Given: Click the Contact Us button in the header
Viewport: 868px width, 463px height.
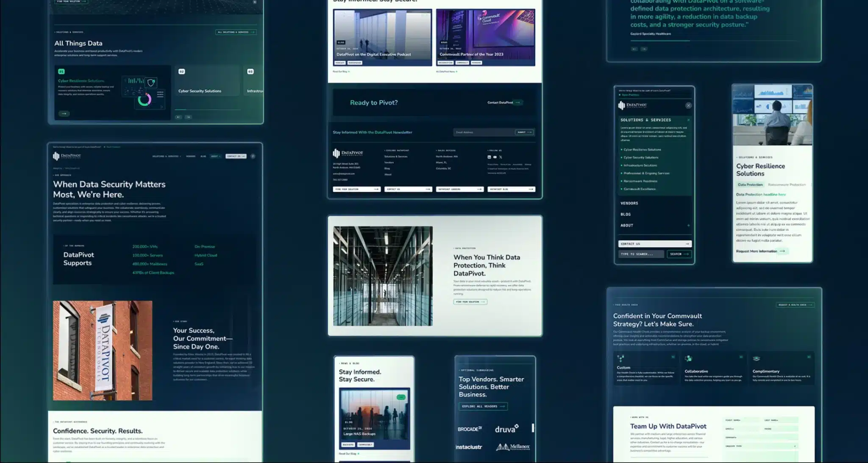Looking at the screenshot, I should point(236,156).
